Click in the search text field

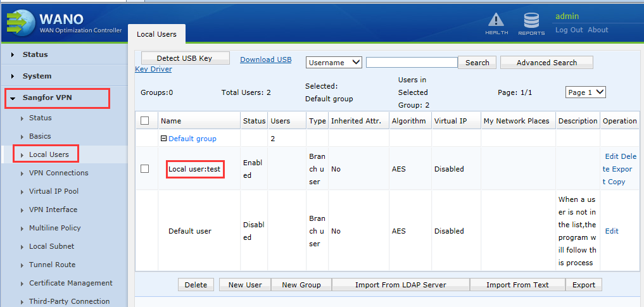pyautogui.click(x=412, y=63)
